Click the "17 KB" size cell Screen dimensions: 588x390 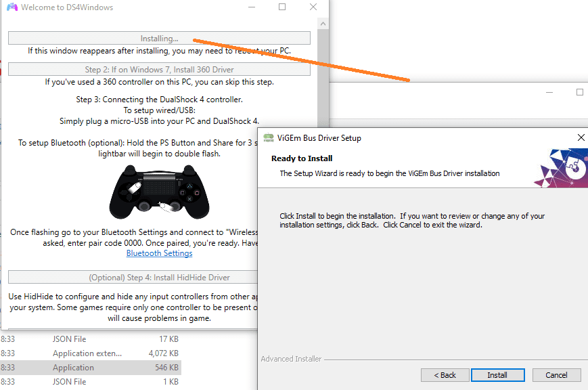[168, 339]
